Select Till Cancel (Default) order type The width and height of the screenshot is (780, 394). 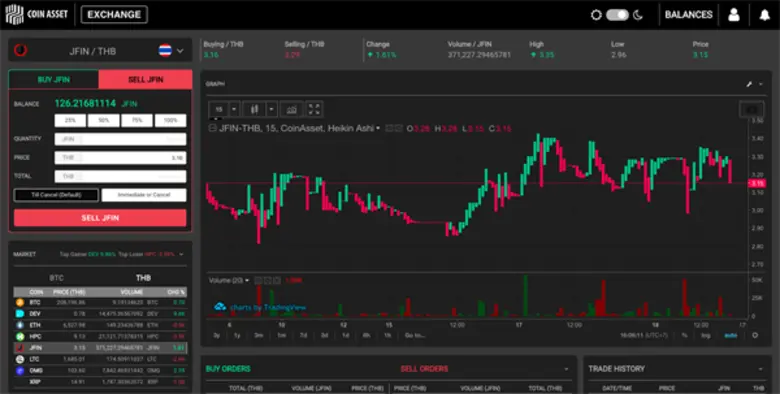[x=56, y=195]
